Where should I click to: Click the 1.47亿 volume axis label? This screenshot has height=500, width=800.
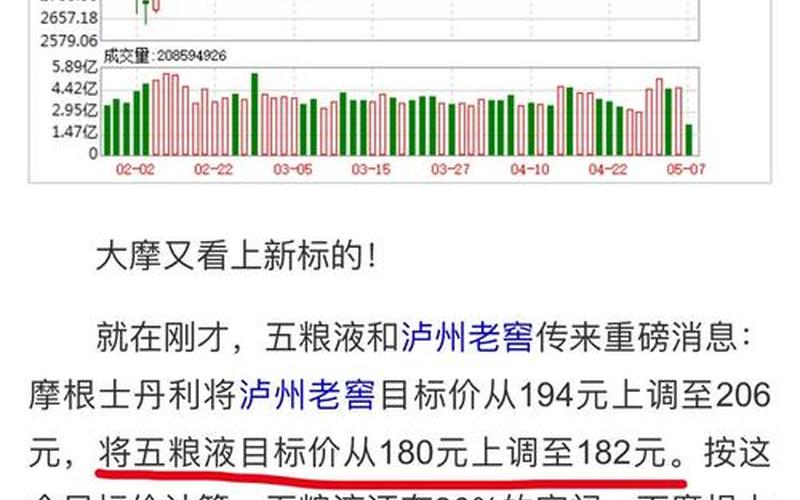coord(74,132)
